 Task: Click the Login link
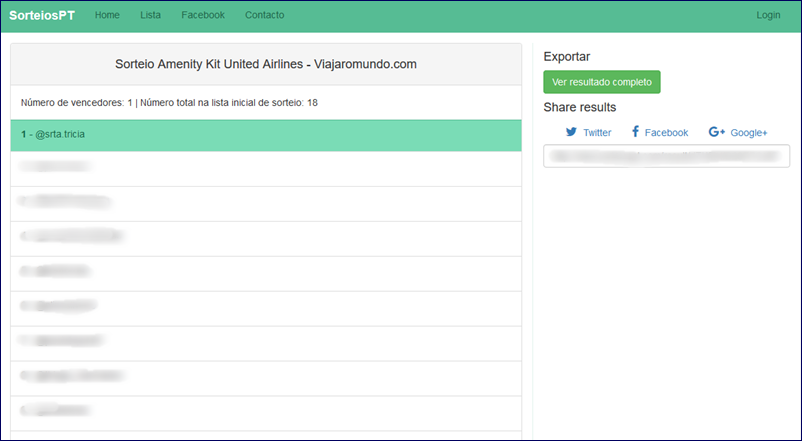[768, 15]
